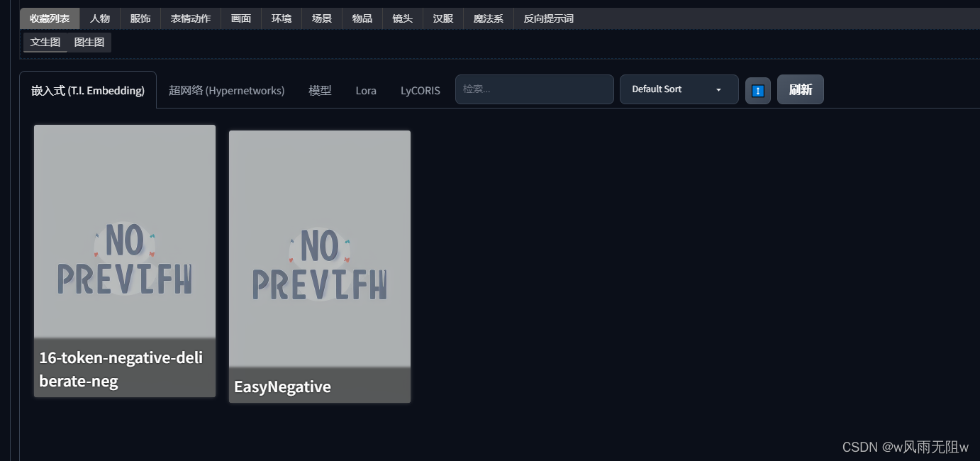
Task: Switch to the 图生图 sub-tab
Action: 89,43
